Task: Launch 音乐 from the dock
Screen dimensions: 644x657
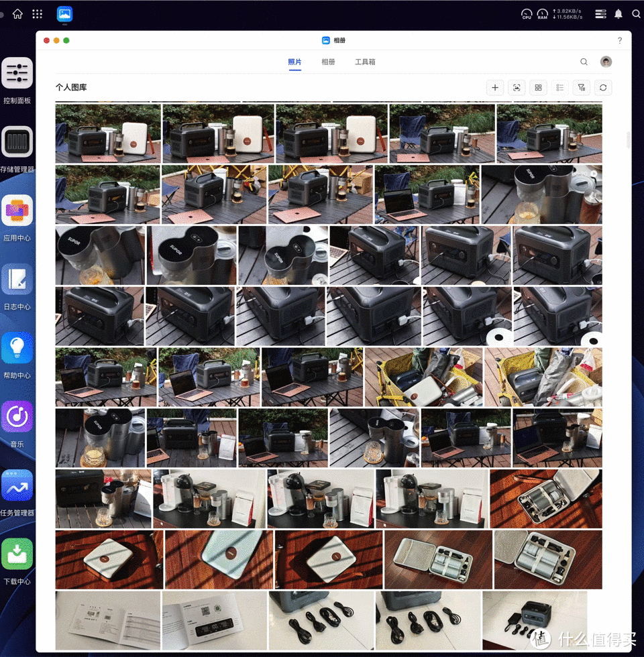Action: click(17, 416)
